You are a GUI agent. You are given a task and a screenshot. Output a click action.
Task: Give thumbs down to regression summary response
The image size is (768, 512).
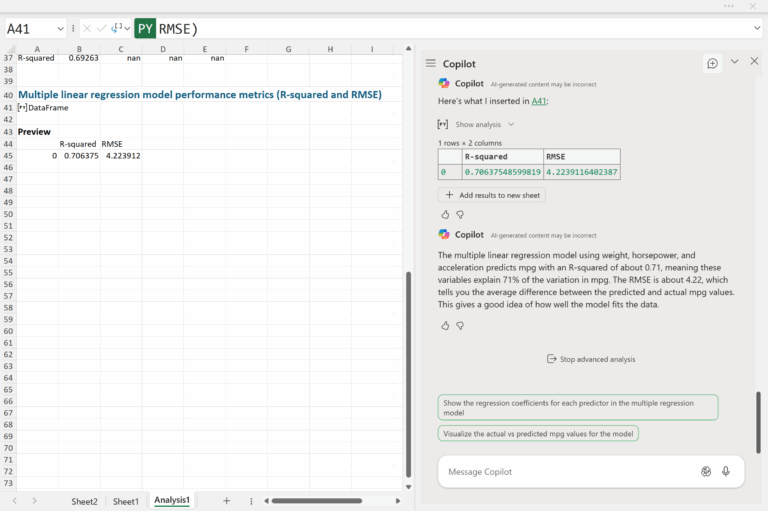460,325
